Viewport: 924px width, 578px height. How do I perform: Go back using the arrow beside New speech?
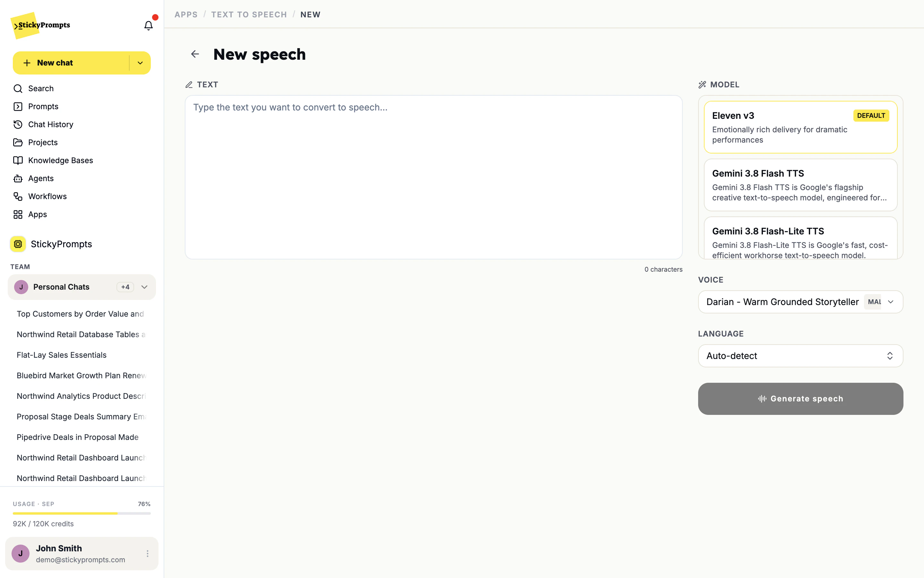[x=195, y=54]
